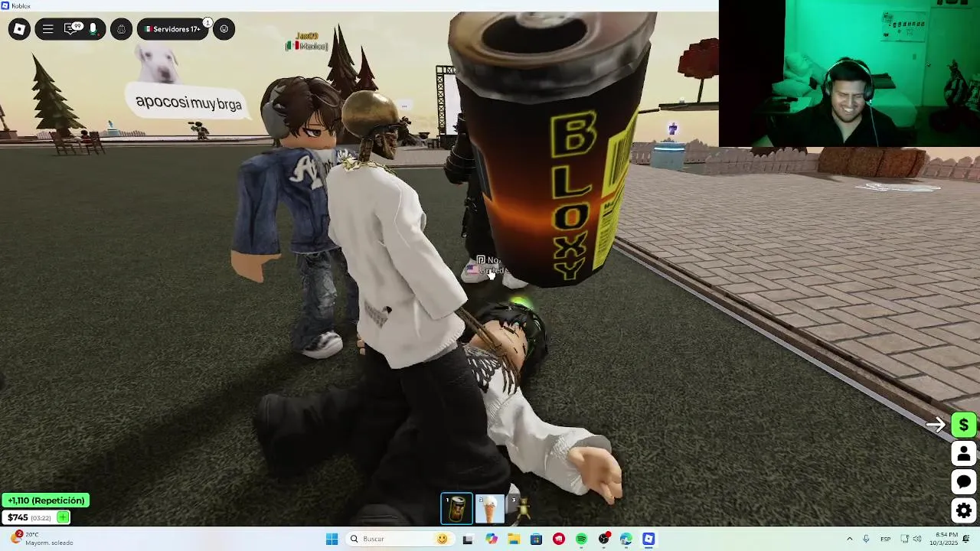Open Microsoft Store from taskbar
This screenshot has width=980, height=551.
[536, 539]
